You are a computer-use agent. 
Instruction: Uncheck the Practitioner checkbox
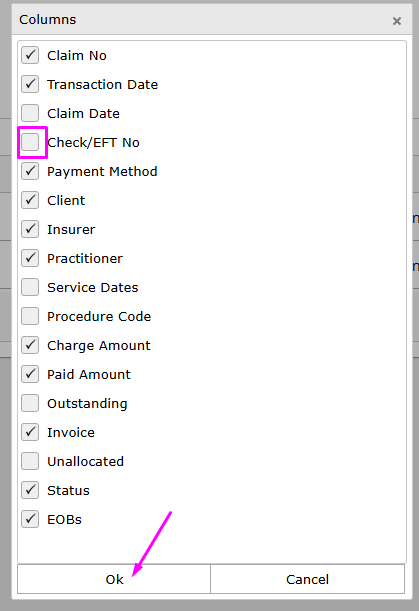pyautogui.click(x=30, y=258)
